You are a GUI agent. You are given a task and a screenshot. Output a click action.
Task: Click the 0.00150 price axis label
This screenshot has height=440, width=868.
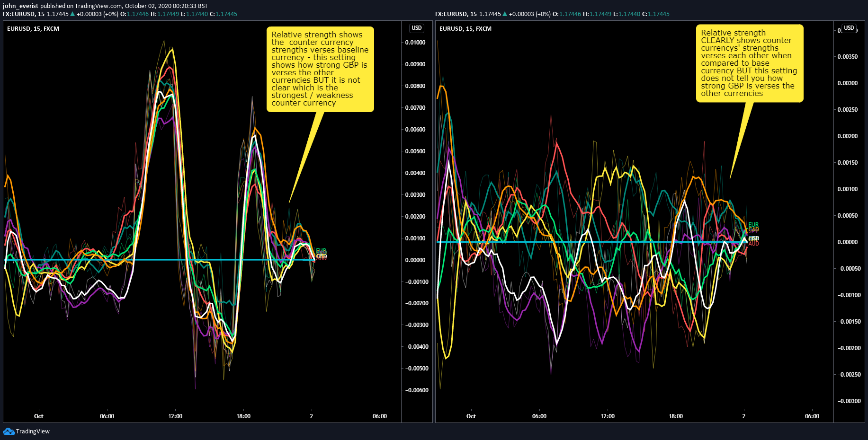click(x=848, y=163)
